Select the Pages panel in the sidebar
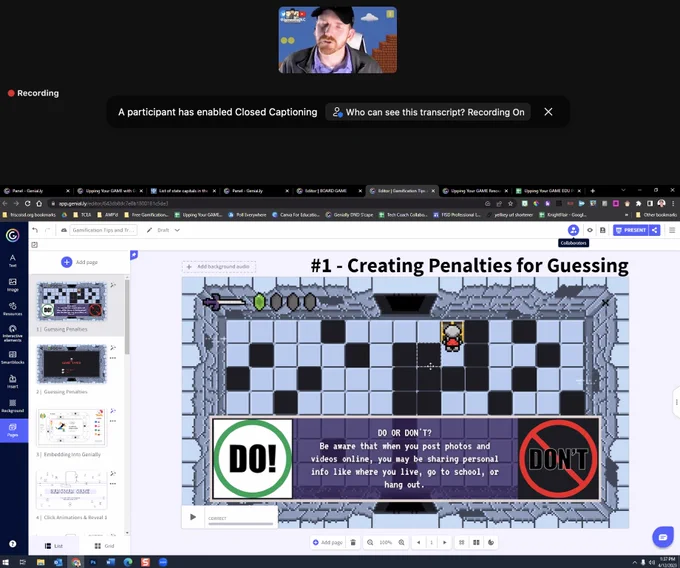Screen dimensions: 680x568 coord(13,430)
